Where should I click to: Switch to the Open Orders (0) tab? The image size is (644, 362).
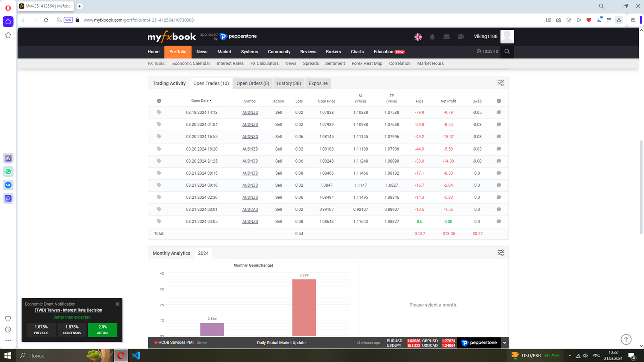point(253,83)
